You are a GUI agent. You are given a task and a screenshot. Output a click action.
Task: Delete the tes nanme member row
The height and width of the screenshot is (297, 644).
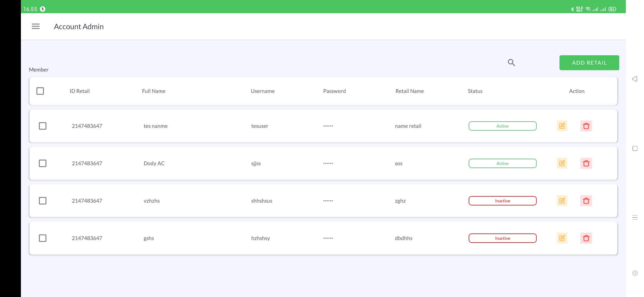point(586,126)
